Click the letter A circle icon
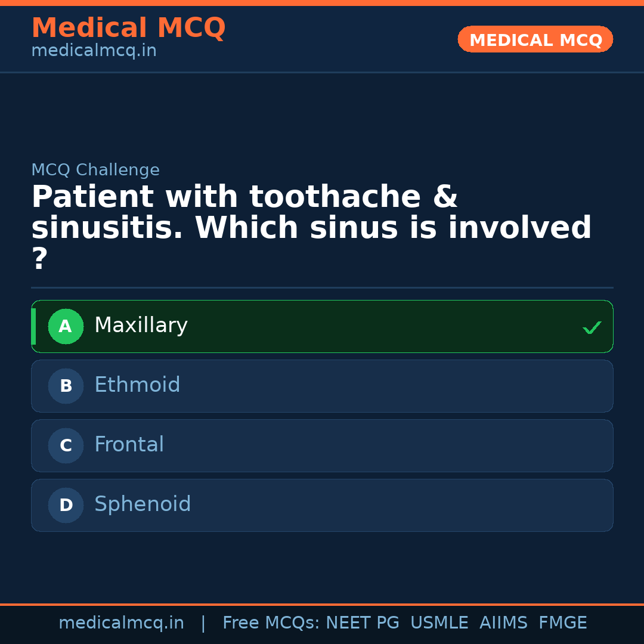Image resolution: width=644 pixels, height=644 pixels. [66, 326]
